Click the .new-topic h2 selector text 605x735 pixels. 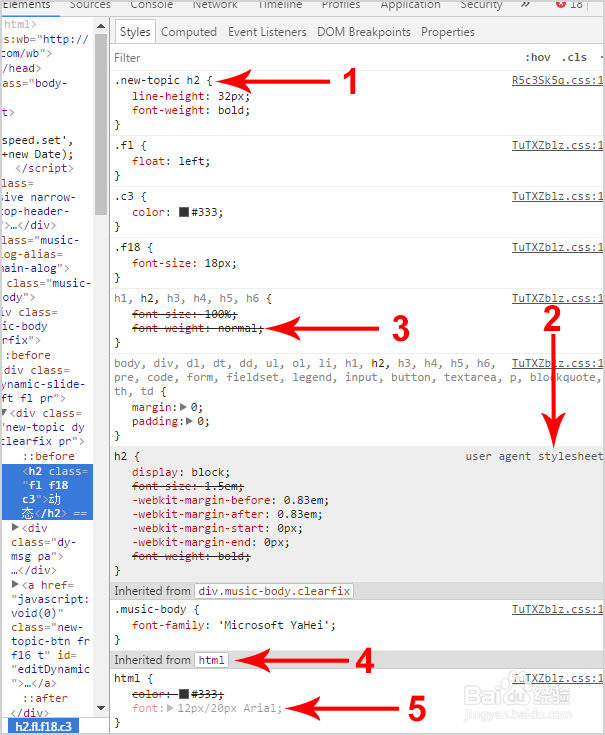pyautogui.click(x=157, y=81)
